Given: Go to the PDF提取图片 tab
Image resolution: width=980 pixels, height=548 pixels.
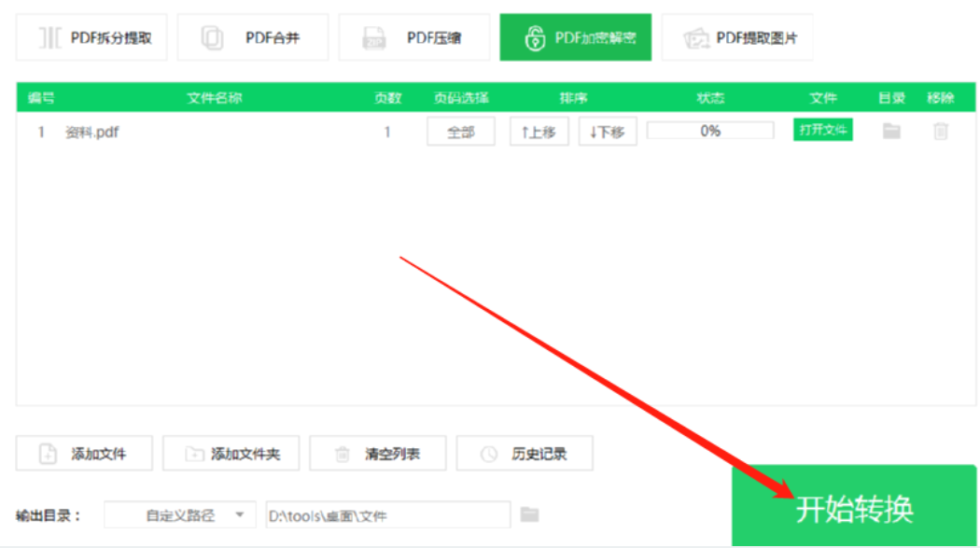Looking at the screenshot, I should (737, 37).
